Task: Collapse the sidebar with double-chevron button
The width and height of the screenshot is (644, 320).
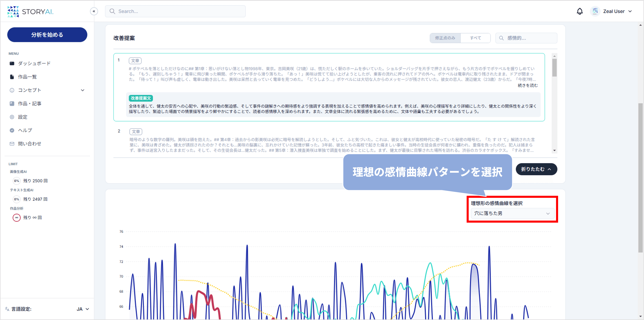Action: click(x=94, y=11)
